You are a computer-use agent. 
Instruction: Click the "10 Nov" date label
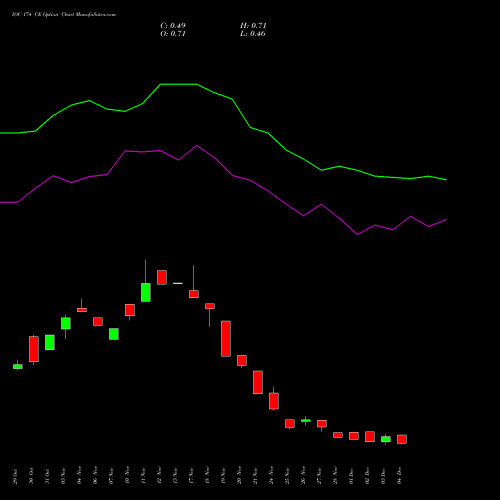pos(127,476)
